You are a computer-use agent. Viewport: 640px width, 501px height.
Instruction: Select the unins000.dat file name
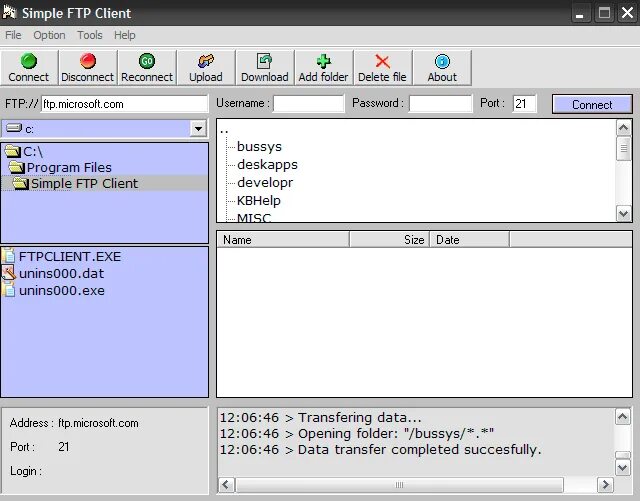[x=61, y=273]
